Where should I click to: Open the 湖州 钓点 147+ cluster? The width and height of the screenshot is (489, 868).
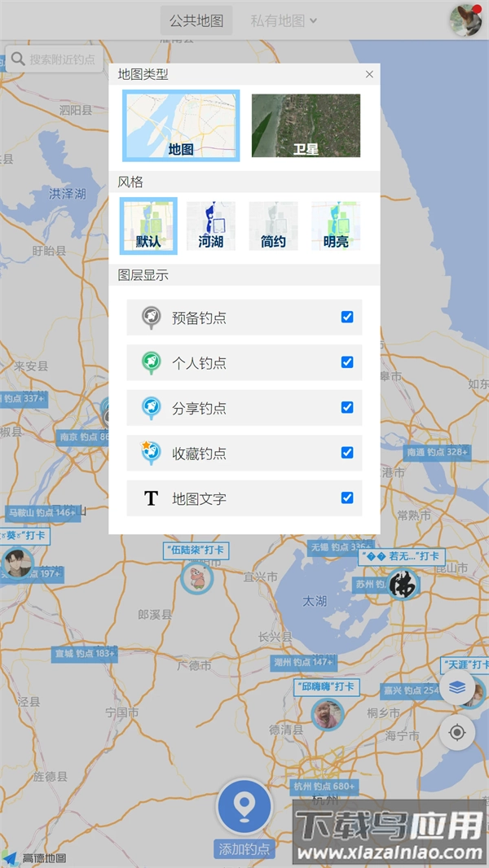point(303,662)
